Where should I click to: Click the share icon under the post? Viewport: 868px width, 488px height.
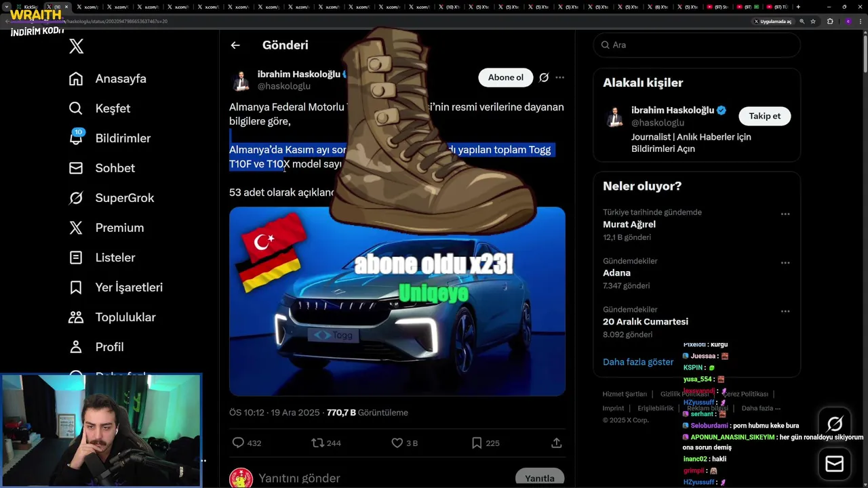(556, 443)
